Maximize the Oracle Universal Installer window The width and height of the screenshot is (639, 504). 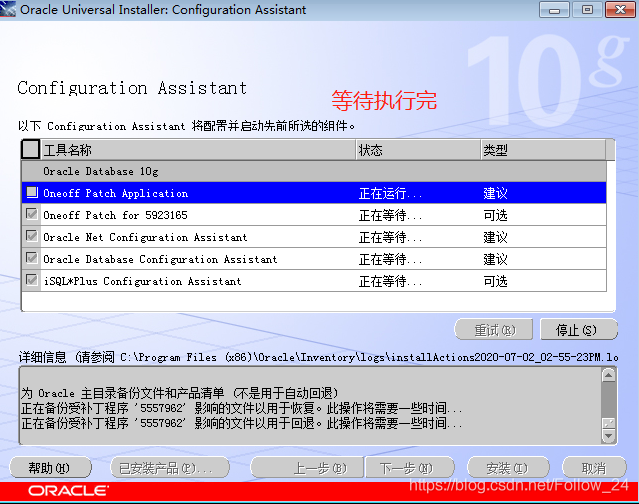pos(587,9)
